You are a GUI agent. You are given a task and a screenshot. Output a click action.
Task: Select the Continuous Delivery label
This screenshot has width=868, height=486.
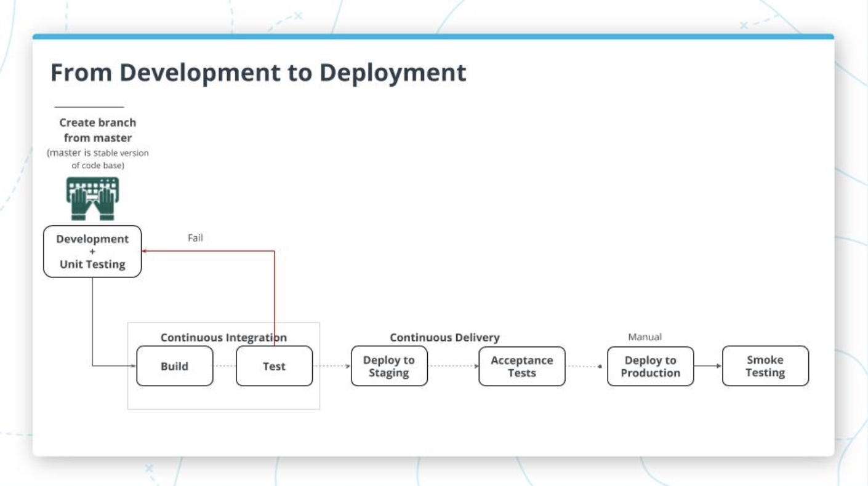click(444, 337)
